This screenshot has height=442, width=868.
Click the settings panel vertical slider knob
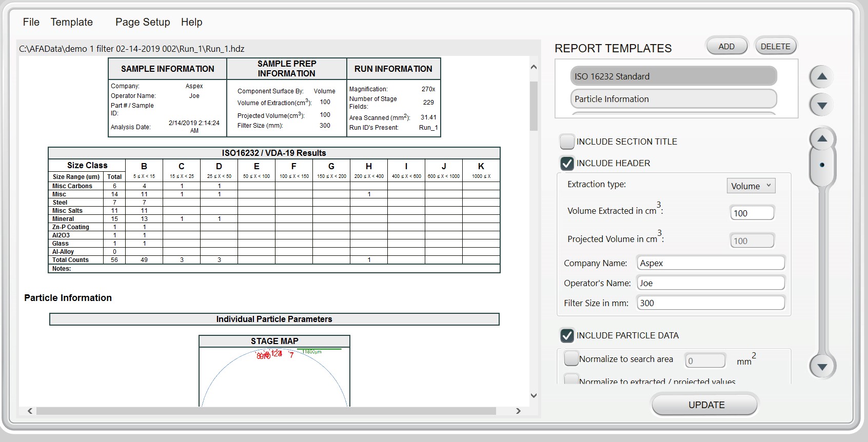pyautogui.click(x=822, y=165)
